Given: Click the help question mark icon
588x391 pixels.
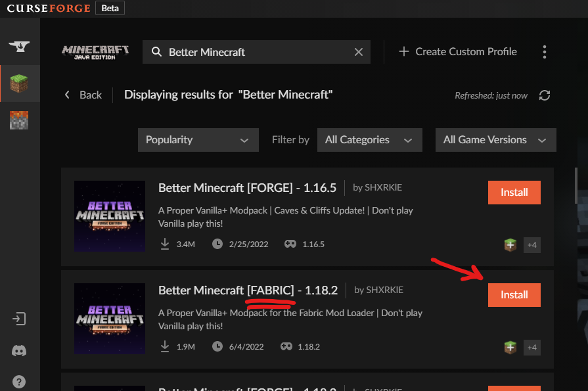Looking at the screenshot, I should [19, 382].
